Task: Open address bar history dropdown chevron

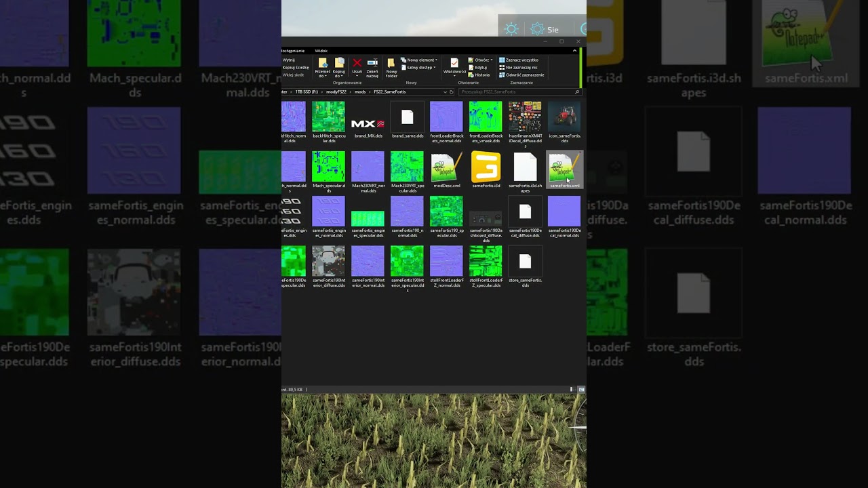Action: pos(445,91)
